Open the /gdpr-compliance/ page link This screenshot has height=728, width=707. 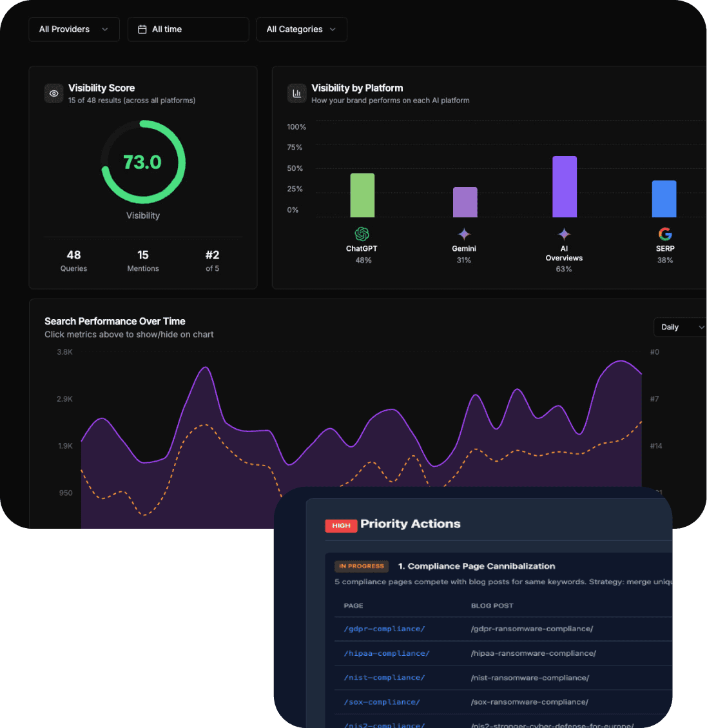(x=384, y=629)
